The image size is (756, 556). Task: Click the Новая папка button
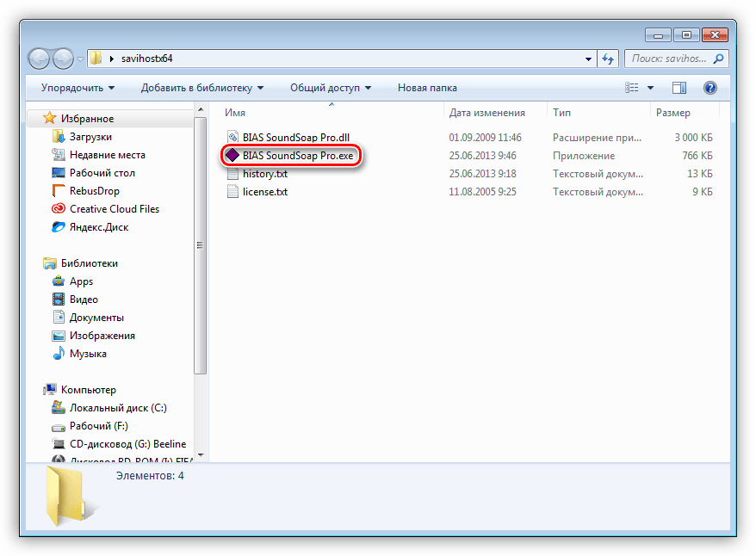(x=427, y=88)
